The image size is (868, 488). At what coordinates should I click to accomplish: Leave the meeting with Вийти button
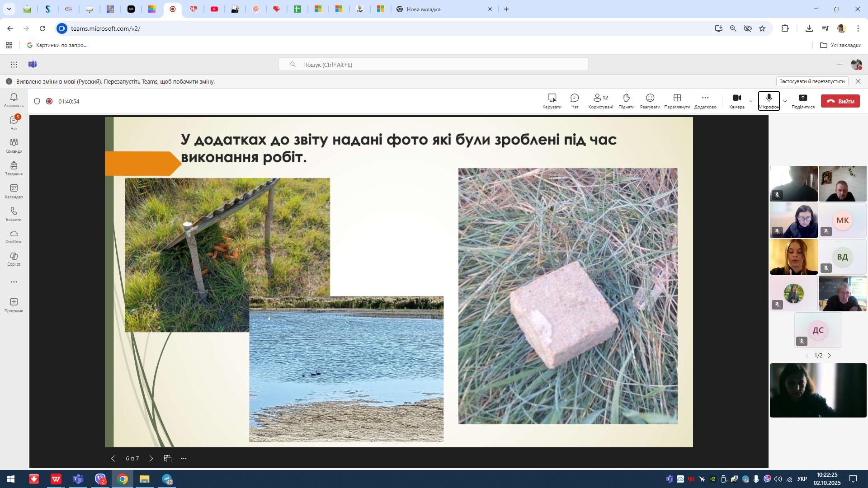[x=840, y=101]
